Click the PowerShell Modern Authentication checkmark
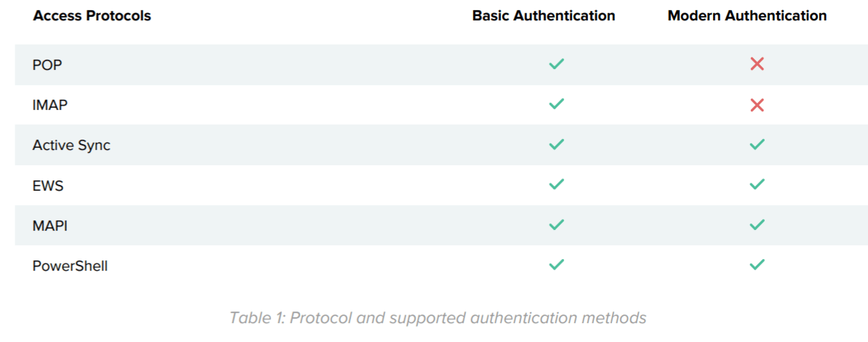Viewport: 868px width, 342px height. coord(757,266)
